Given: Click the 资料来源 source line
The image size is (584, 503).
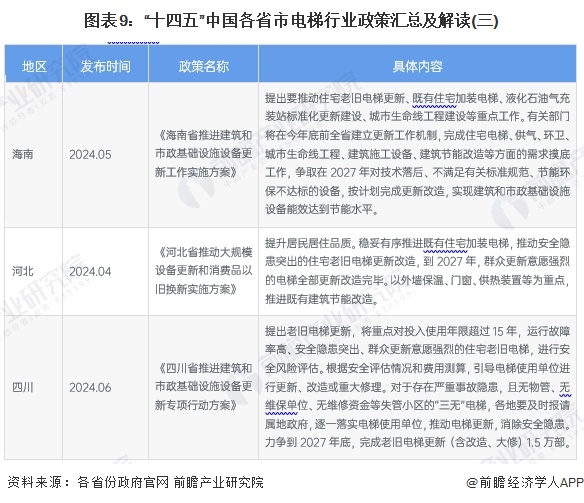Looking at the screenshot, I should tap(135, 482).
